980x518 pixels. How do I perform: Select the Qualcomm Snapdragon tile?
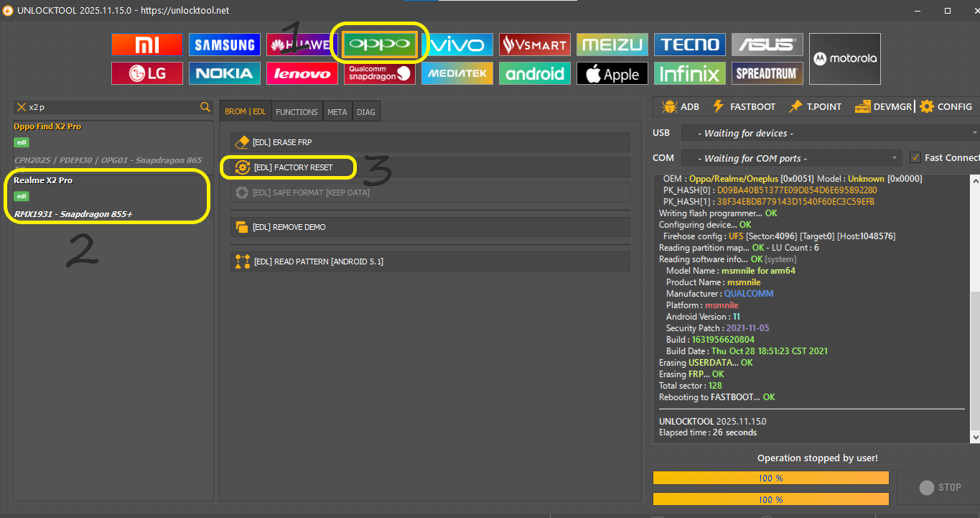click(380, 73)
